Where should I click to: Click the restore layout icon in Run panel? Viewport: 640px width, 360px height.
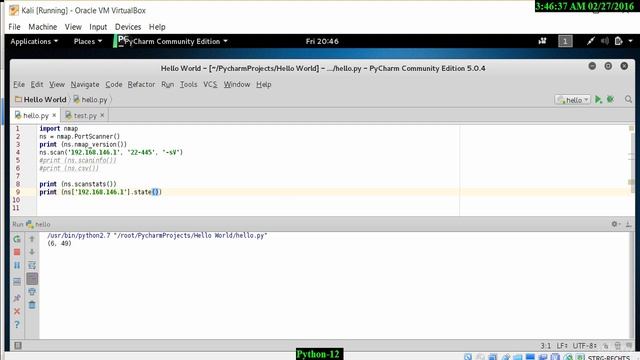tap(17, 282)
